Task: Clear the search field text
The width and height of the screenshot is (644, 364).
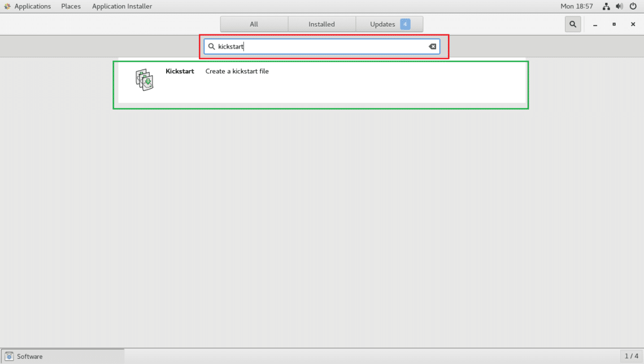Action: [433, 46]
